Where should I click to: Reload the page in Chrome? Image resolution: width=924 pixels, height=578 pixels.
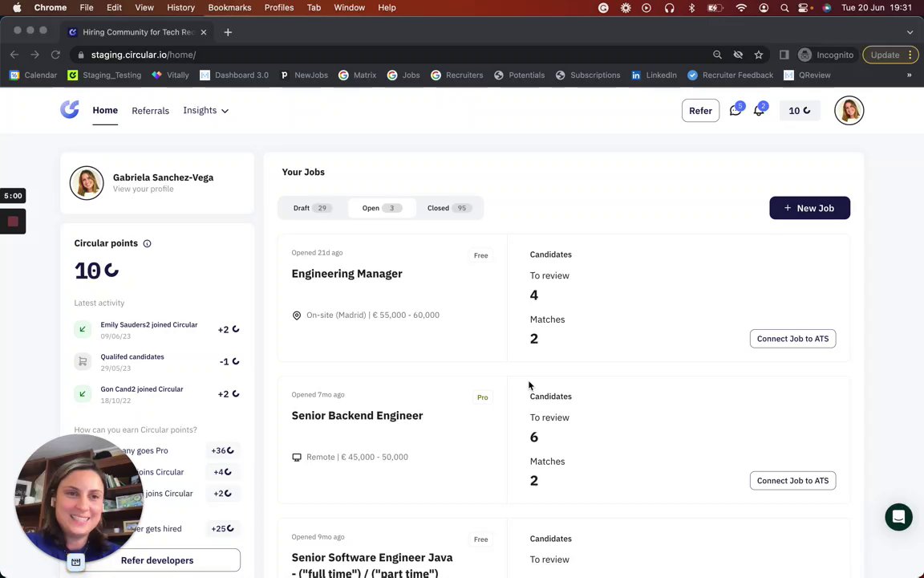click(x=55, y=55)
